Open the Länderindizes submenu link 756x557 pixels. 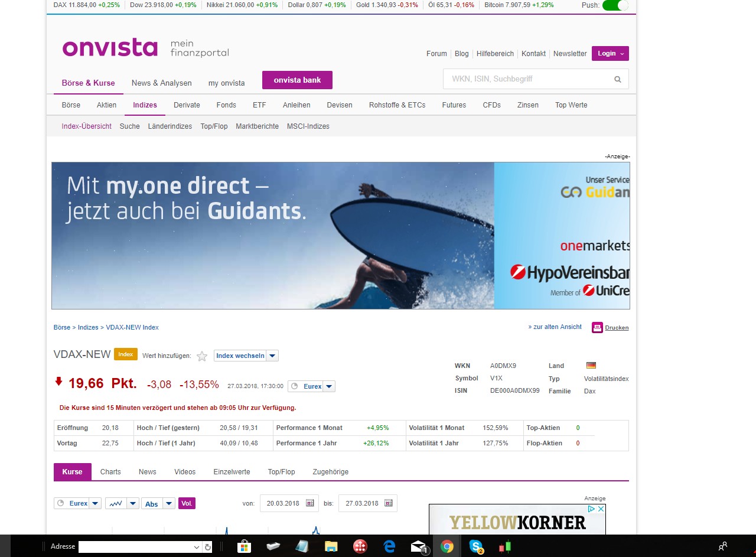pos(170,126)
